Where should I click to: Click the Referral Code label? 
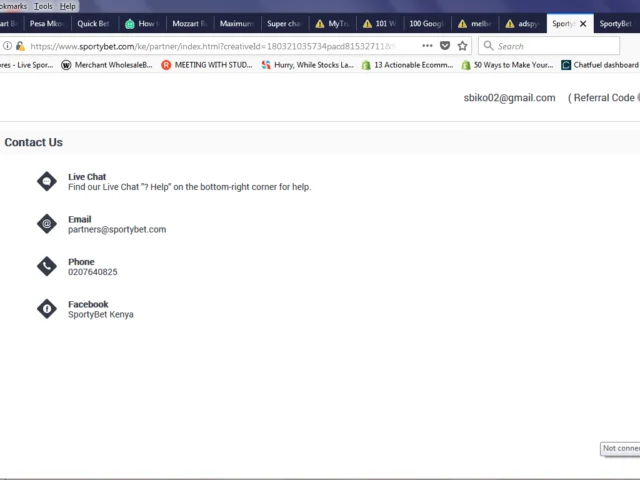coord(604,98)
